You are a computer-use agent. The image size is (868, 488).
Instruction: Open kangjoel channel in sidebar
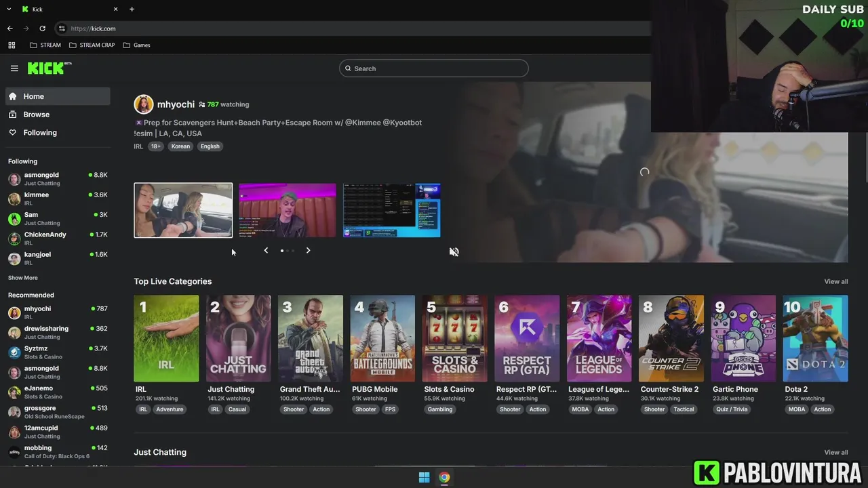tap(58, 258)
